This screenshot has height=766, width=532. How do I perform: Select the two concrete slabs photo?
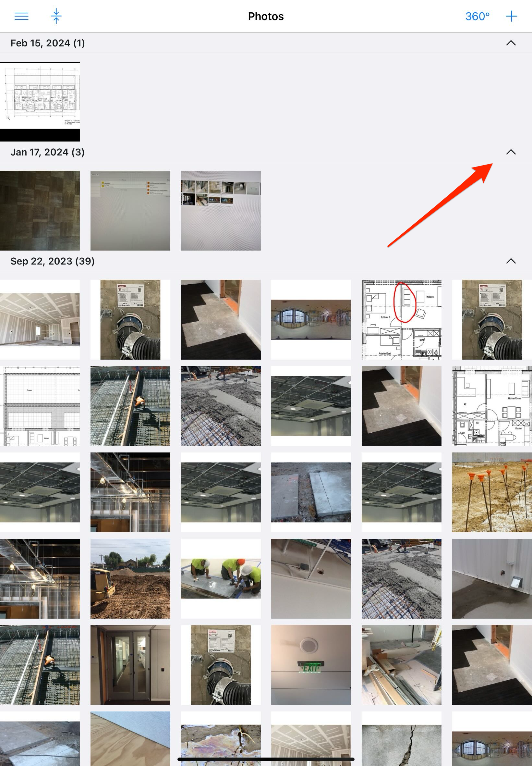tap(311, 492)
